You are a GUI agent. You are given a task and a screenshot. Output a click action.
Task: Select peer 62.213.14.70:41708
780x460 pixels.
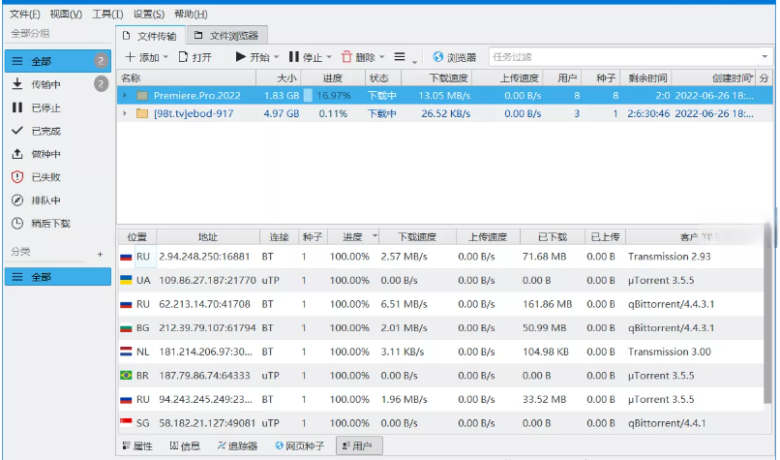point(440,304)
